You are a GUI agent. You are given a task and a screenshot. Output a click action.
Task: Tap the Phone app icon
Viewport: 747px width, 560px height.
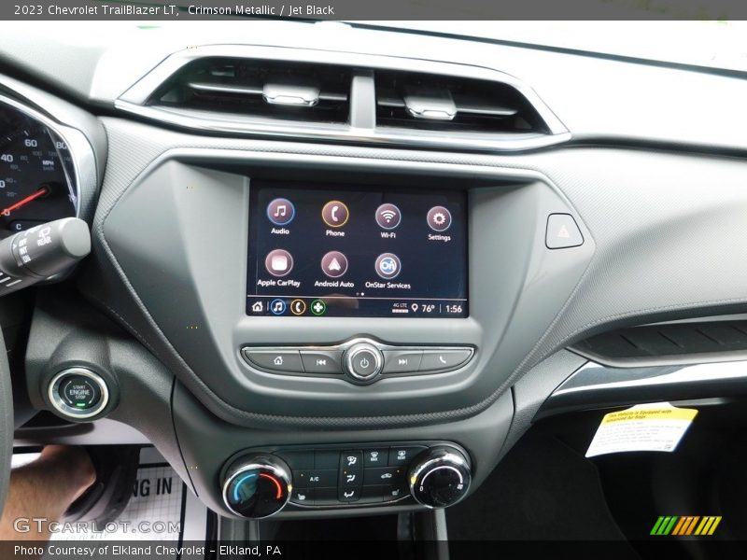(335, 214)
